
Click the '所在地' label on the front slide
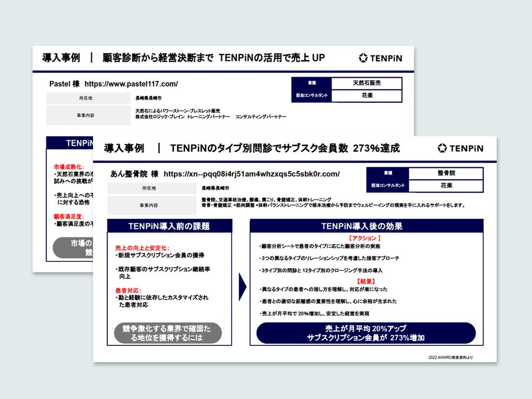point(152,188)
